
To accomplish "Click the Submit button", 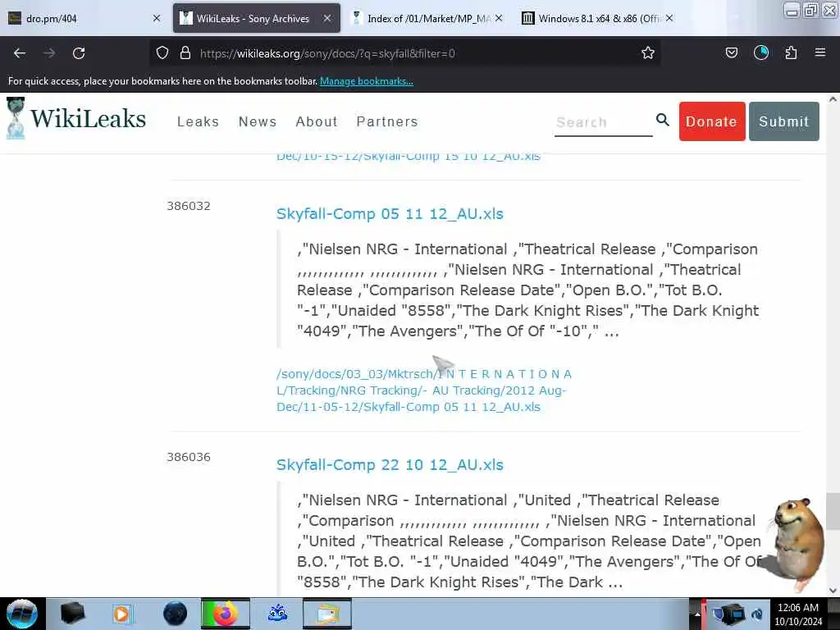I will click(x=783, y=121).
